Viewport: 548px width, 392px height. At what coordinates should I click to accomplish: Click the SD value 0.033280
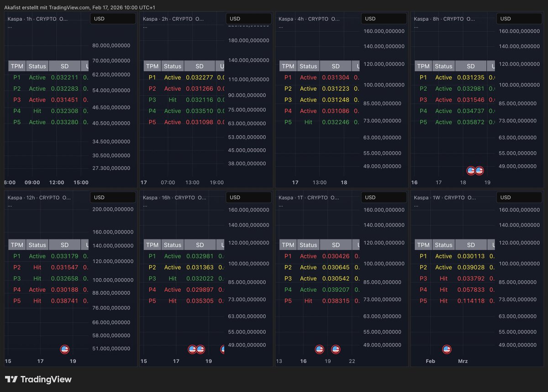click(64, 122)
